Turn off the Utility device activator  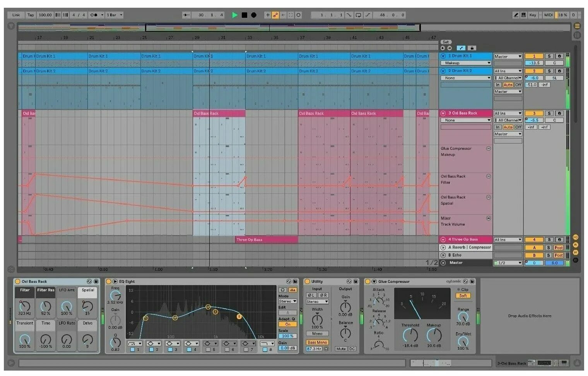click(308, 282)
